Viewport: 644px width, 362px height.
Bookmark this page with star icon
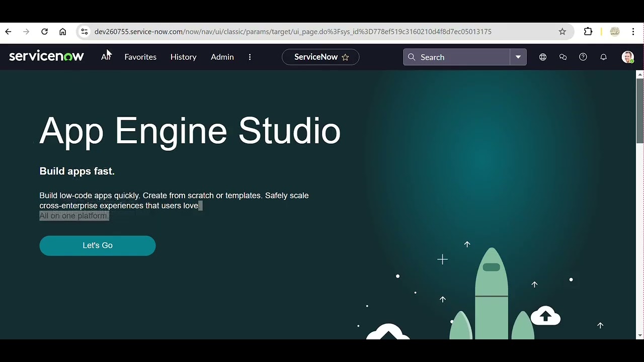(x=562, y=32)
